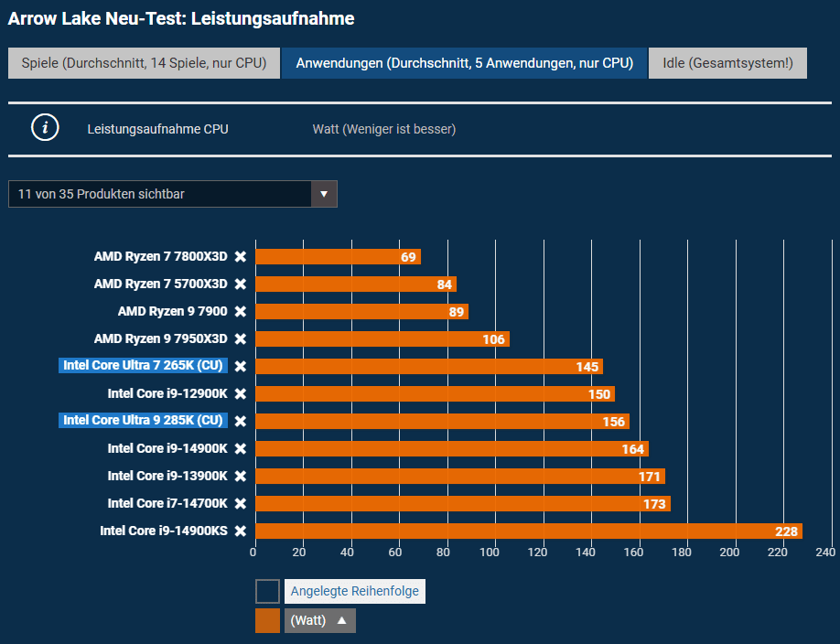Remove AMD Ryzen 7 5700X3D via its X

click(241, 284)
